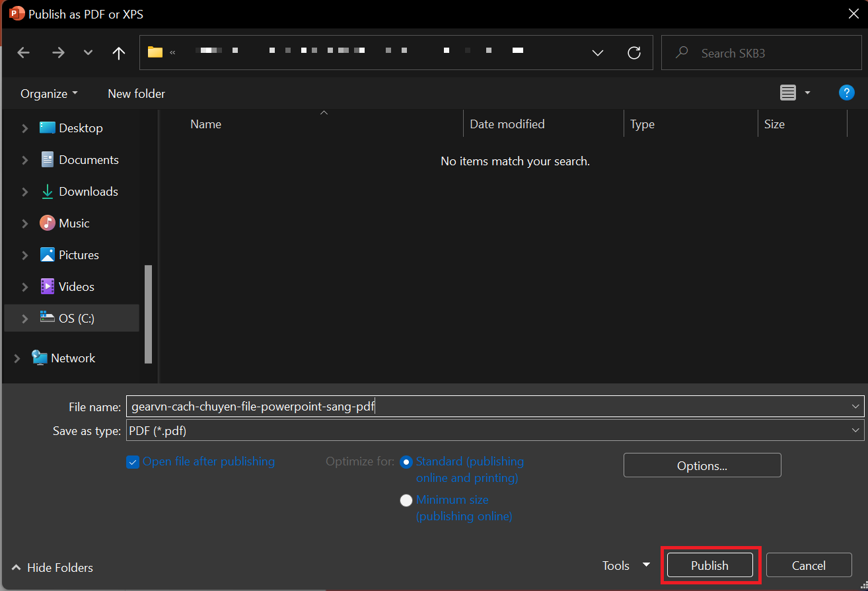Open the view options dropdown arrow

click(807, 93)
